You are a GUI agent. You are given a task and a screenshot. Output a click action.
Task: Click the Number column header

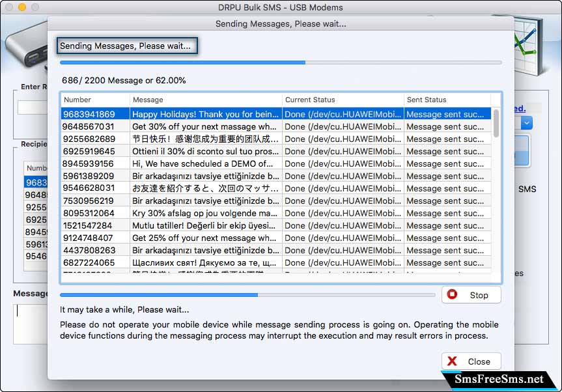(95, 100)
